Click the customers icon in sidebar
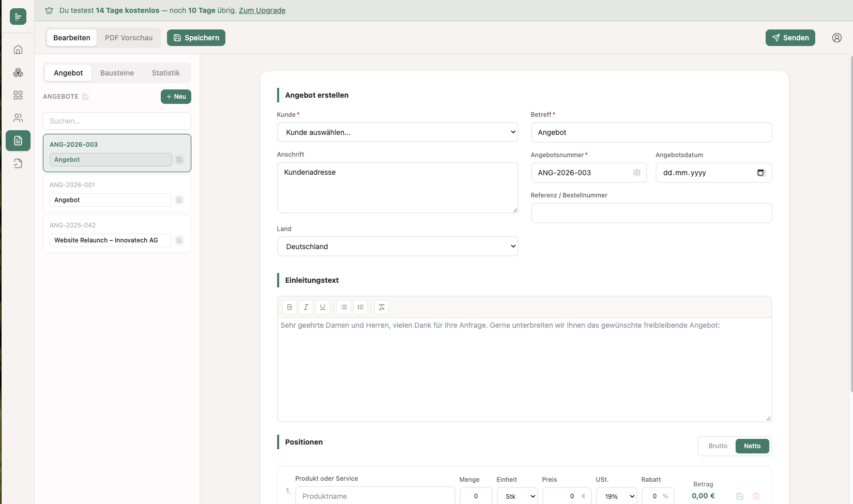Image resolution: width=853 pixels, height=504 pixels. [x=18, y=118]
